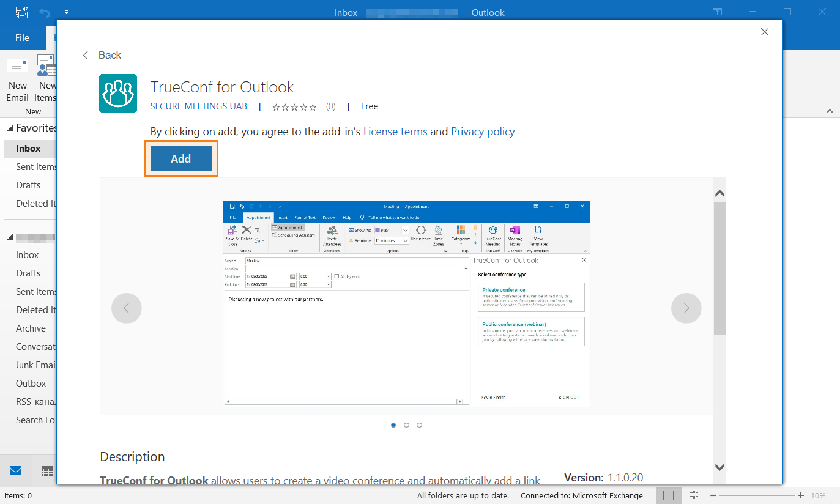Screen dimensions: 840x504
Task: Select the third carousel dot
Action: pyautogui.click(x=419, y=425)
